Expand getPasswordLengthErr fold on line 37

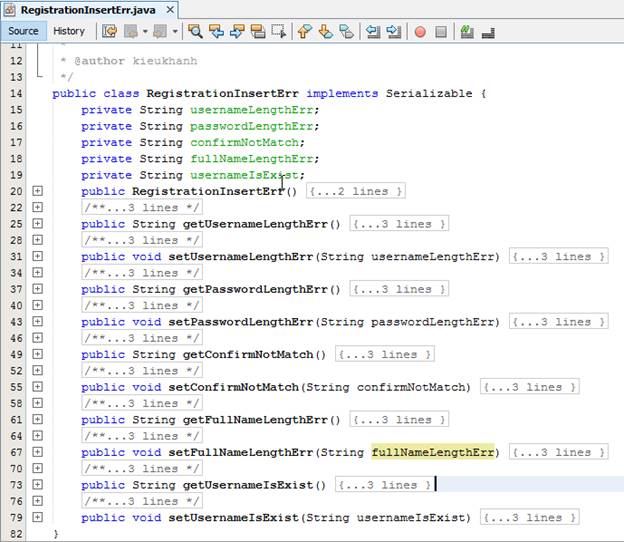(37, 289)
